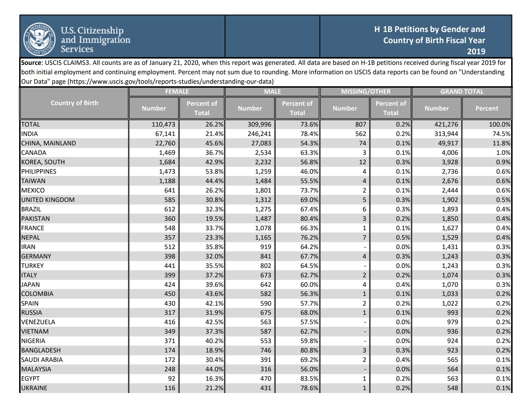
Task: Select Ukraine grand total 548
Action: point(453,388)
